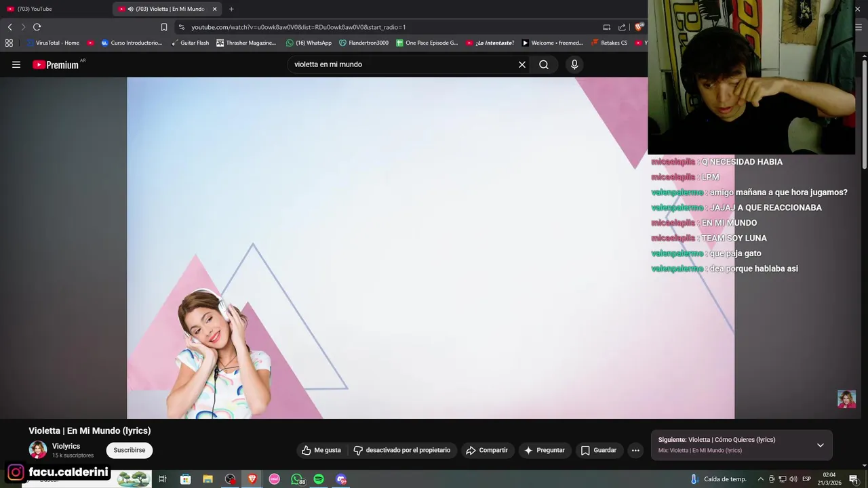Open the (16) WhatsApp bookmark
The image size is (868, 488).
[309, 43]
